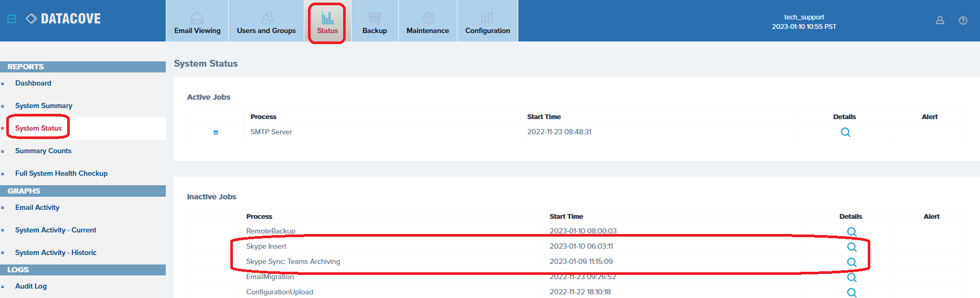Select the Configuration tab

coord(487,22)
